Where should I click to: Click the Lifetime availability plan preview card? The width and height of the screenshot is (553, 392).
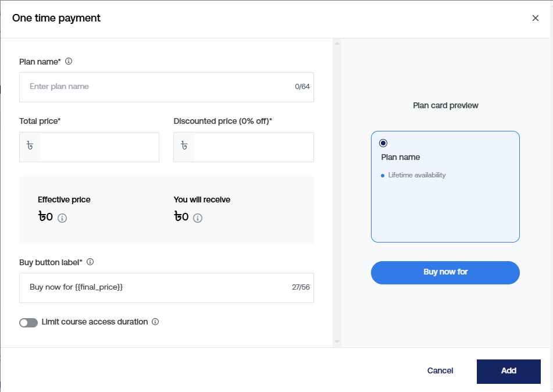coord(445,198)
